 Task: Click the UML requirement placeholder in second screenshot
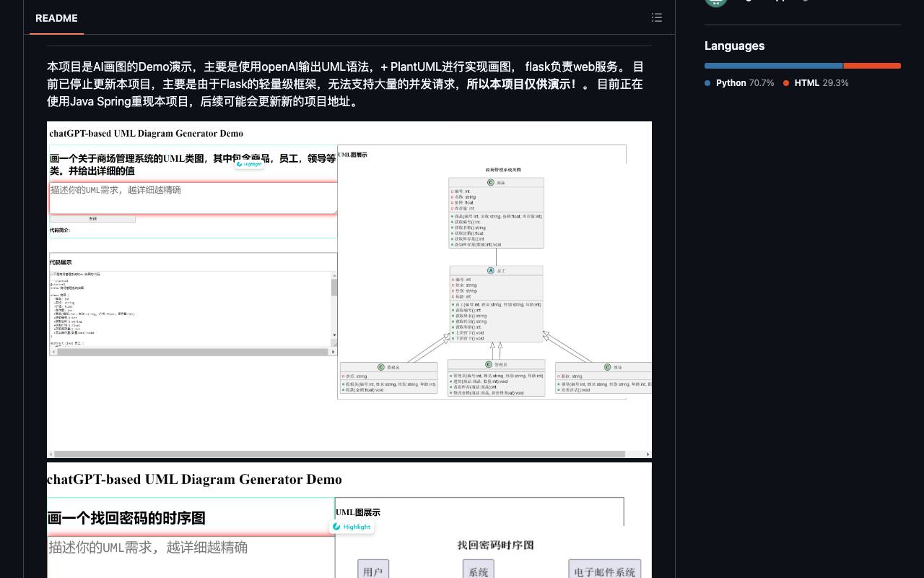point(148,547)
